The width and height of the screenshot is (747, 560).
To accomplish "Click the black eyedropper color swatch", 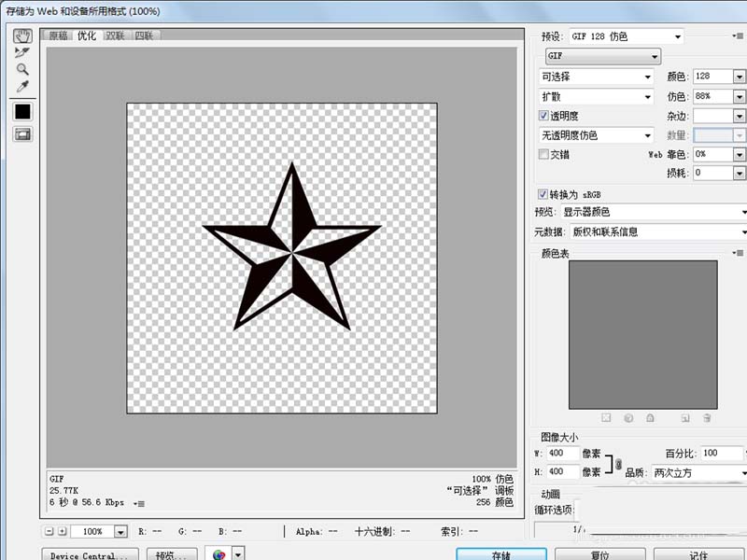I will coord(22,112).
